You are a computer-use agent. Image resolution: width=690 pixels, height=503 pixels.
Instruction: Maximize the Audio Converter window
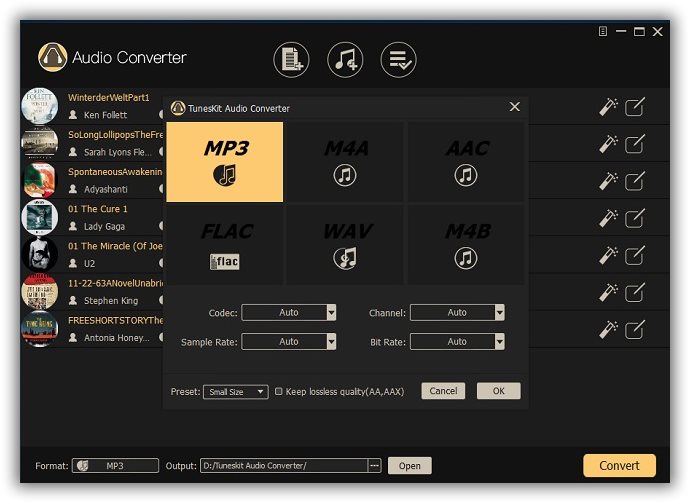[x=639, y=31]
